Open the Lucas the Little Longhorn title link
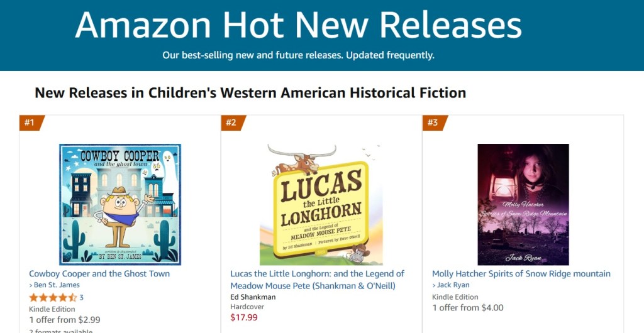Screen dimensions: 644x333 click(317, 280)
